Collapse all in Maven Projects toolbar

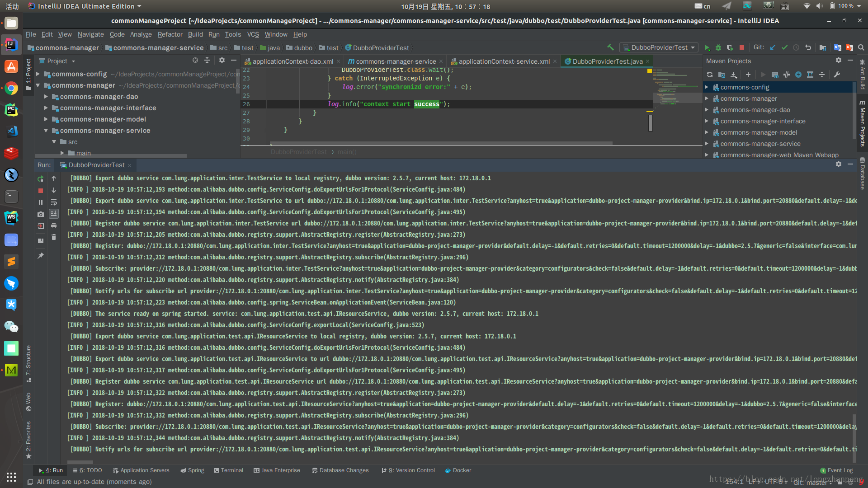pos(822,75)
